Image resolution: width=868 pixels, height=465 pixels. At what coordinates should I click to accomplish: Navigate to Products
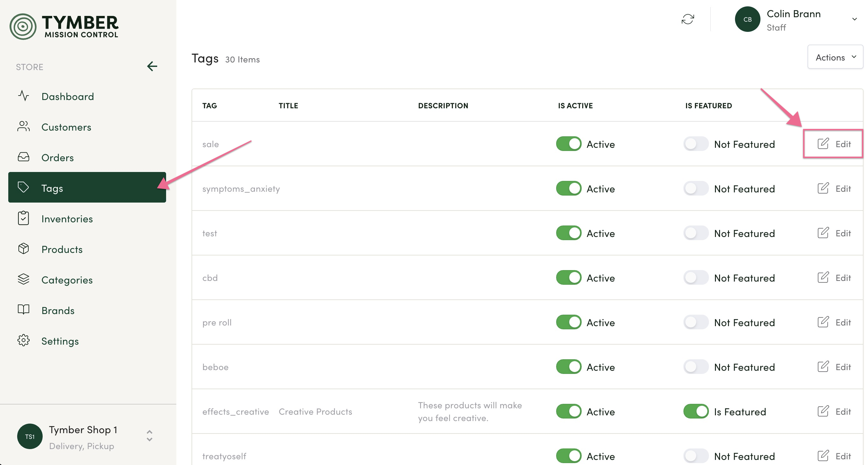[x=87, y=249]
